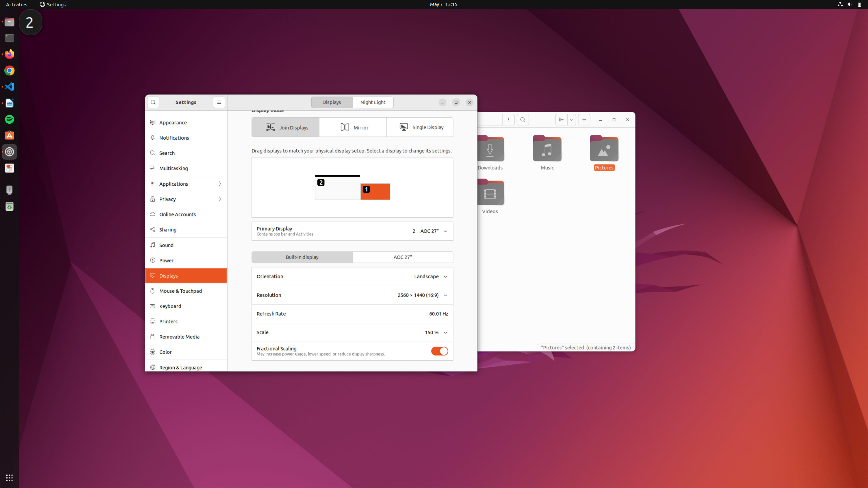Open Online Accounts settings
The height and width of the screenshot is (488, 868).
point(186,214)
